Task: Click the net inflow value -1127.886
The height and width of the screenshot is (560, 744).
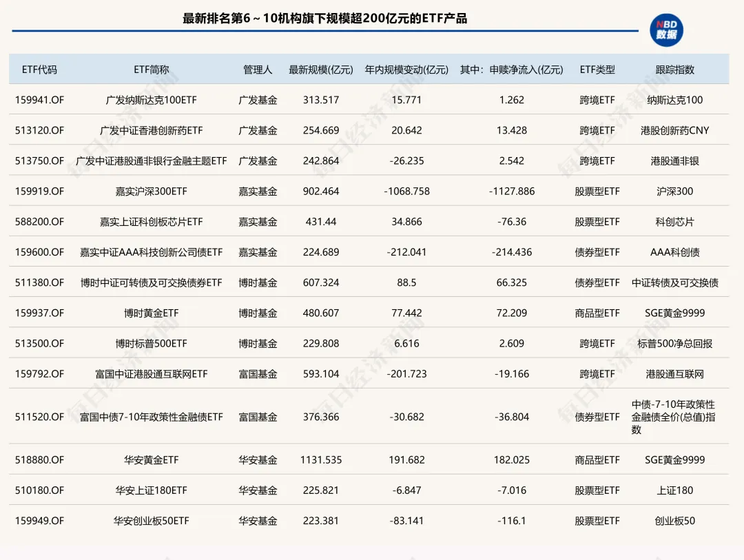Action: [x=511, y=191]
